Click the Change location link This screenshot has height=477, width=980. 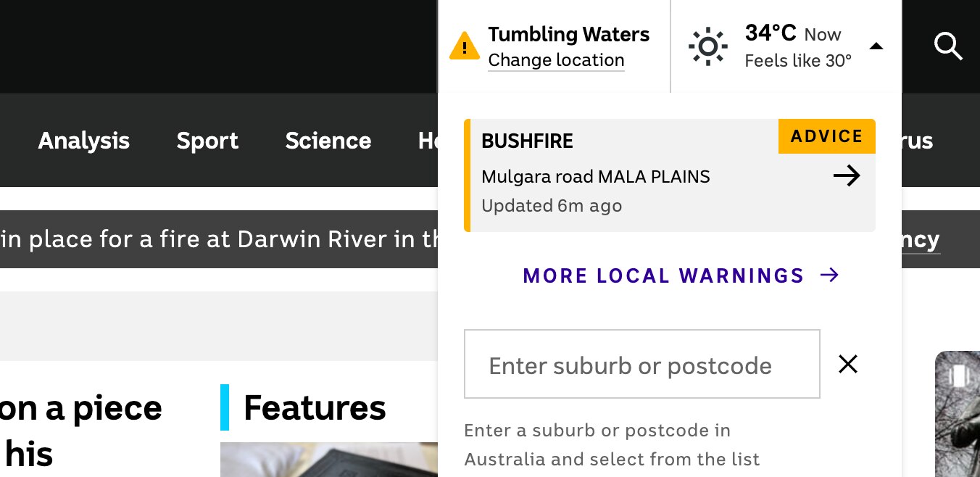pos(556,60)
